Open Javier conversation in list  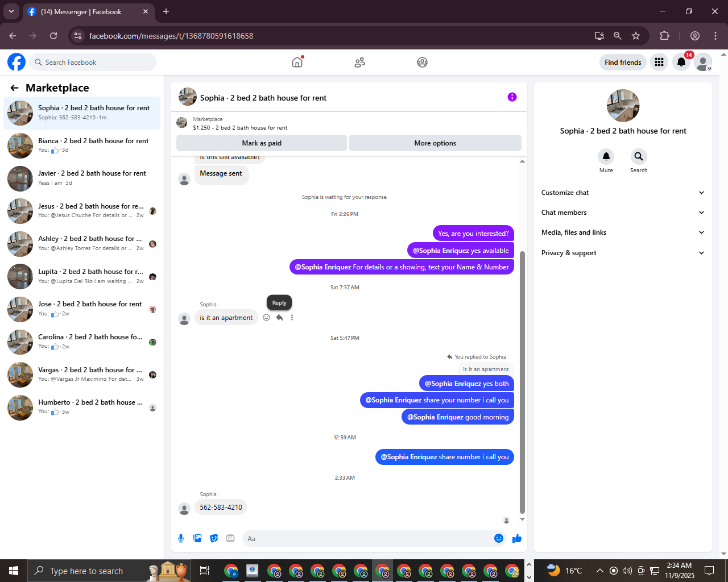point(82,178)
